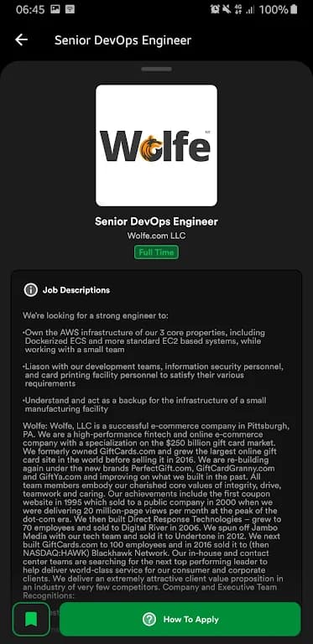The height and width of the screenshot is (644, 313).
Task: Tap the signal strength bars icon
Action: point(250,10)
